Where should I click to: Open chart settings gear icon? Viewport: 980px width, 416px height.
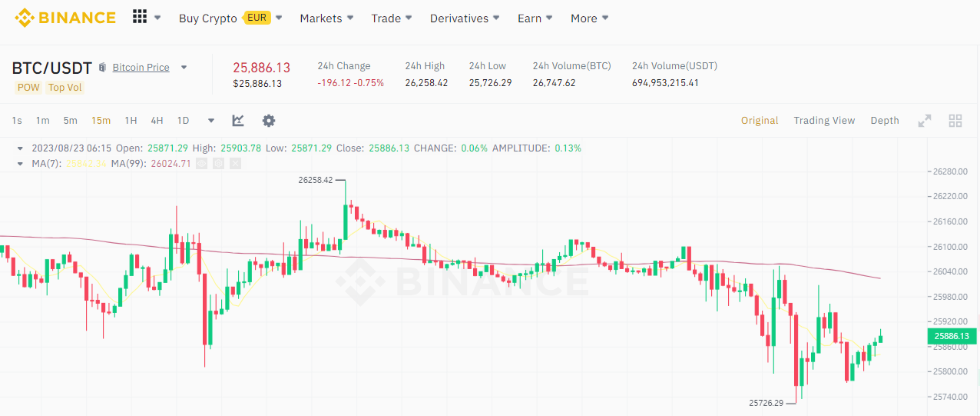coord(268,121)
